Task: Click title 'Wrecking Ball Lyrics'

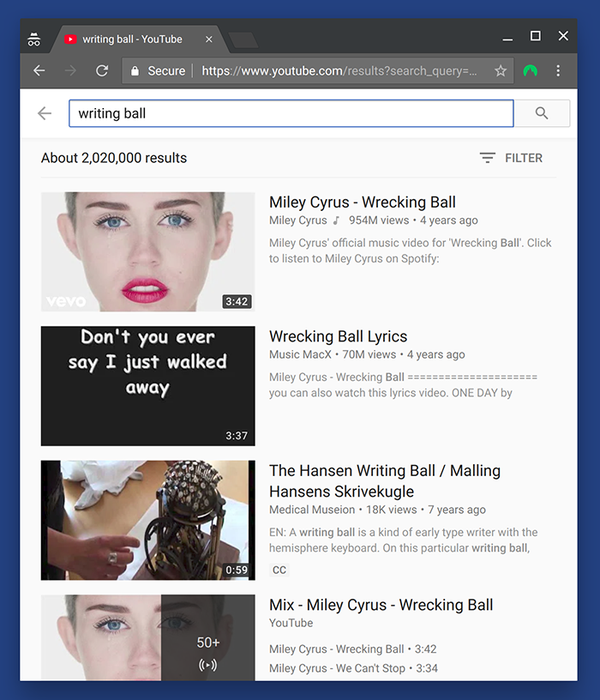Action: [338, 336]
